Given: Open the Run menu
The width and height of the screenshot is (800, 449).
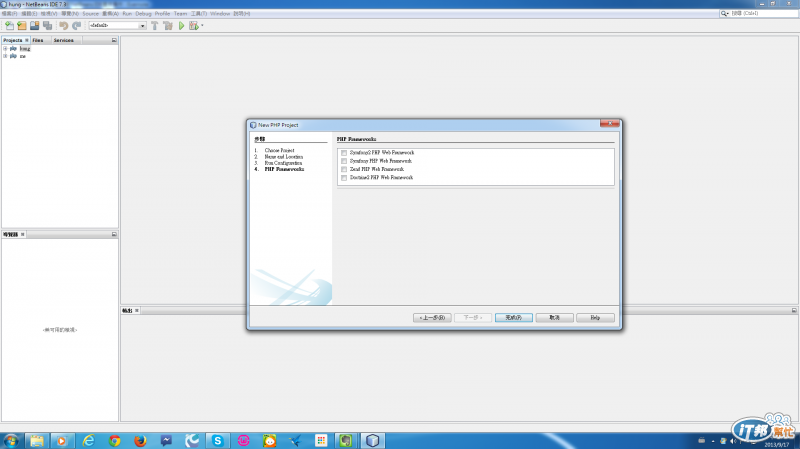Looking at the screenshot, I should coord(127,14).
